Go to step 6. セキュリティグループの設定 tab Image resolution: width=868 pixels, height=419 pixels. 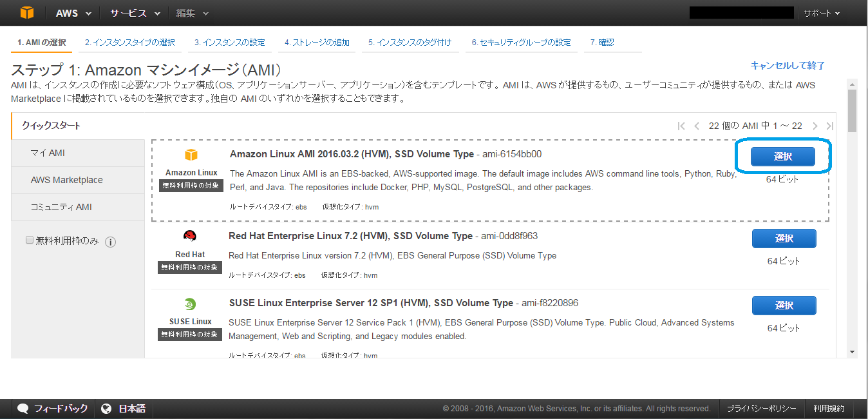(x=521, y=43)
